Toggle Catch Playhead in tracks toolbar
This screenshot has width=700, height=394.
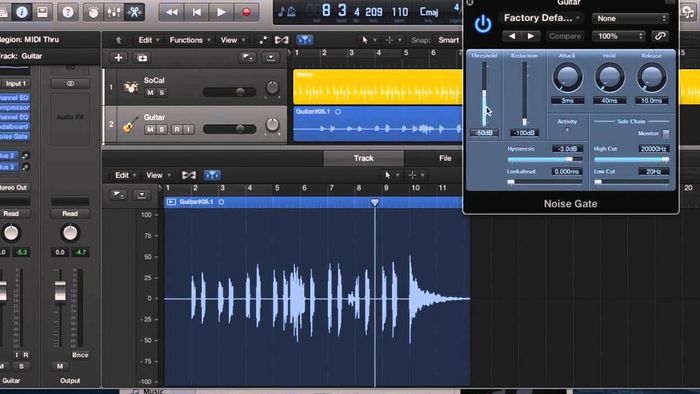point(304,40)
